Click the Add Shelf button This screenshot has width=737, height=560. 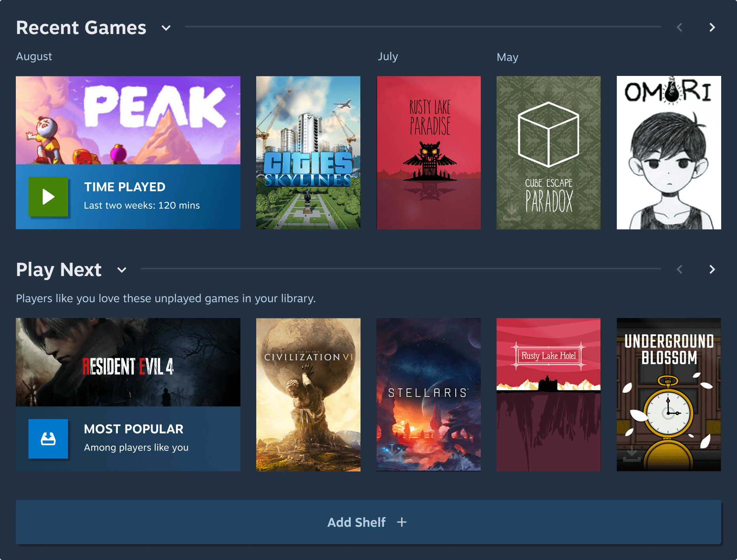coord(368,522)
